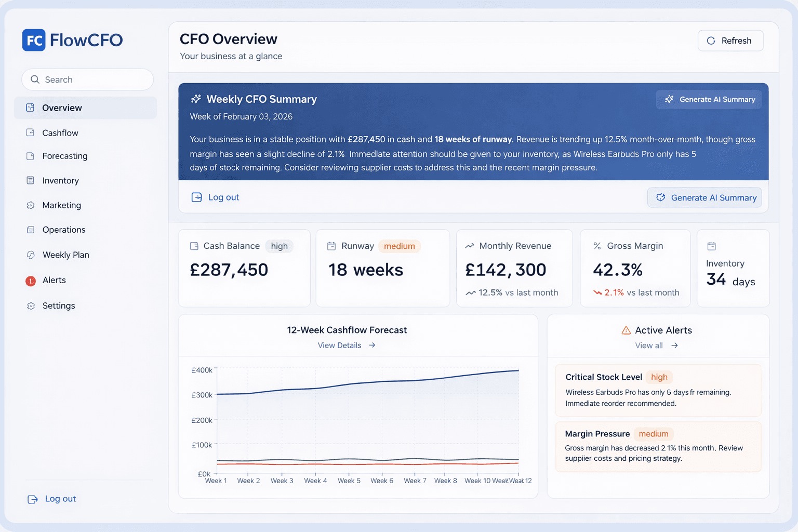Select Operations from the sidebar
The height and width of the screenshot is (532, 798).
(63, 230)
